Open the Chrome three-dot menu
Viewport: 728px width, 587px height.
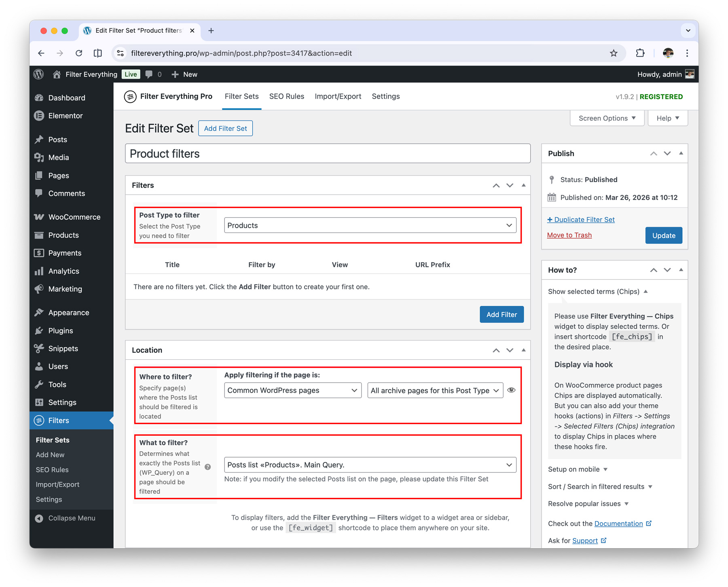pyautogui.click(x=687, y=53)
